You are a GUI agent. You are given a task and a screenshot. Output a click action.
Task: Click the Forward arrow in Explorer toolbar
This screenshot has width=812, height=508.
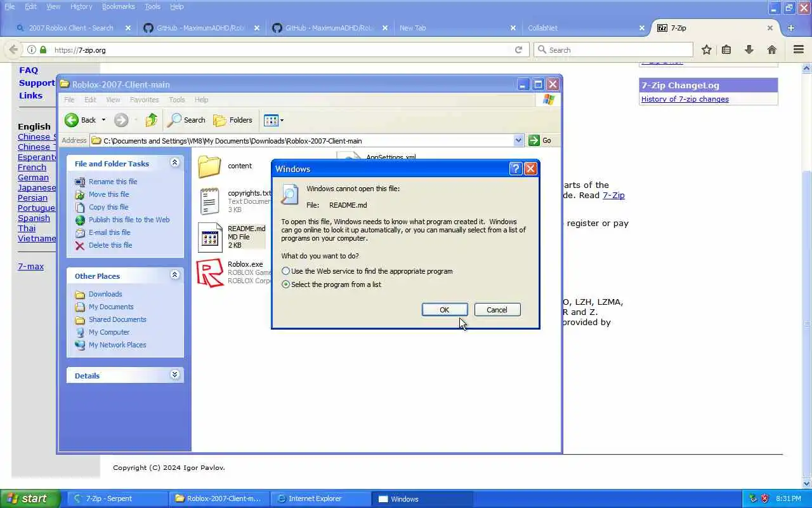tap(121, 120)
